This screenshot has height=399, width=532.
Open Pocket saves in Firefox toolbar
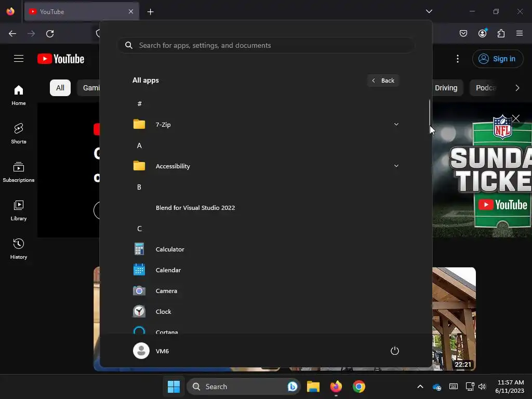pyautogui.click(x=463, y=33)
